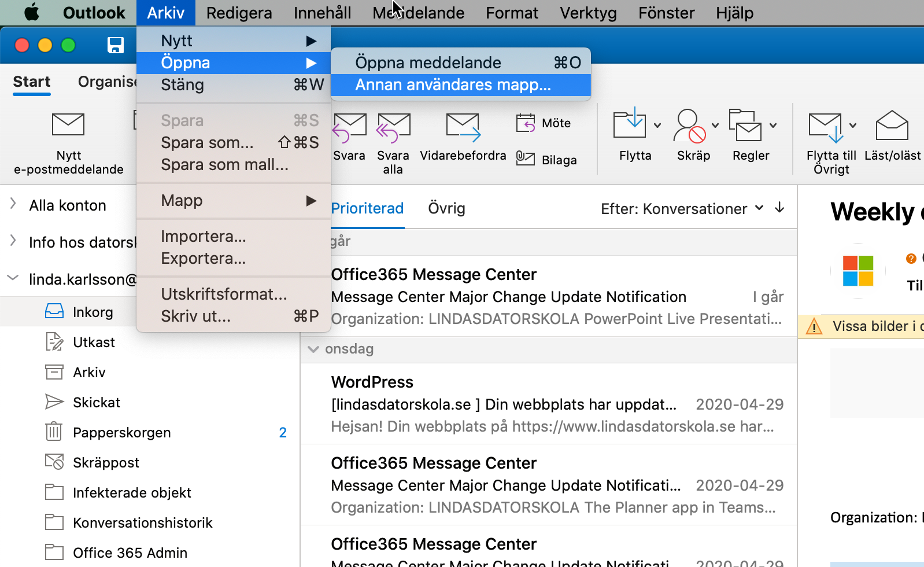Open the Apple menu
The width and height of the screenshot is (924, 567).
pyautogui.click(x=32, y=13)
